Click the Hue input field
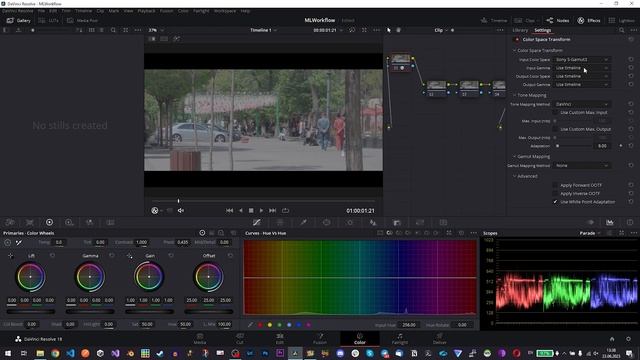 [x=185, y=324]
